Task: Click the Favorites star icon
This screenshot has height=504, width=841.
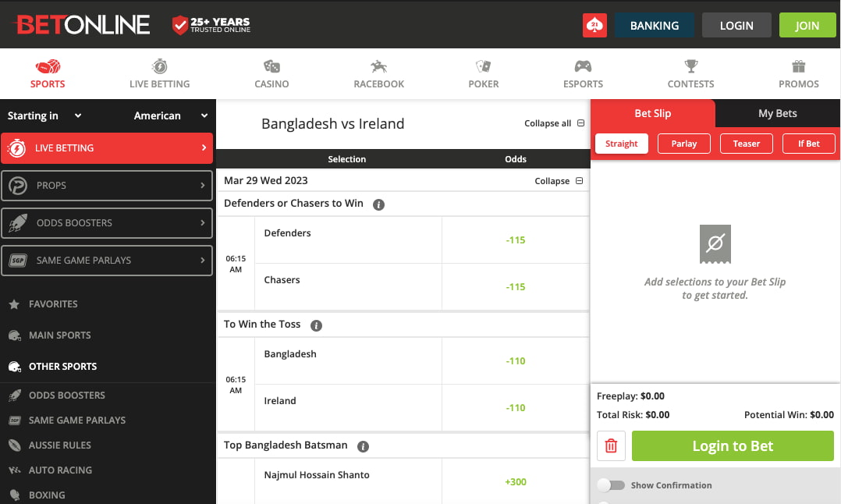Action: point(15,304)
